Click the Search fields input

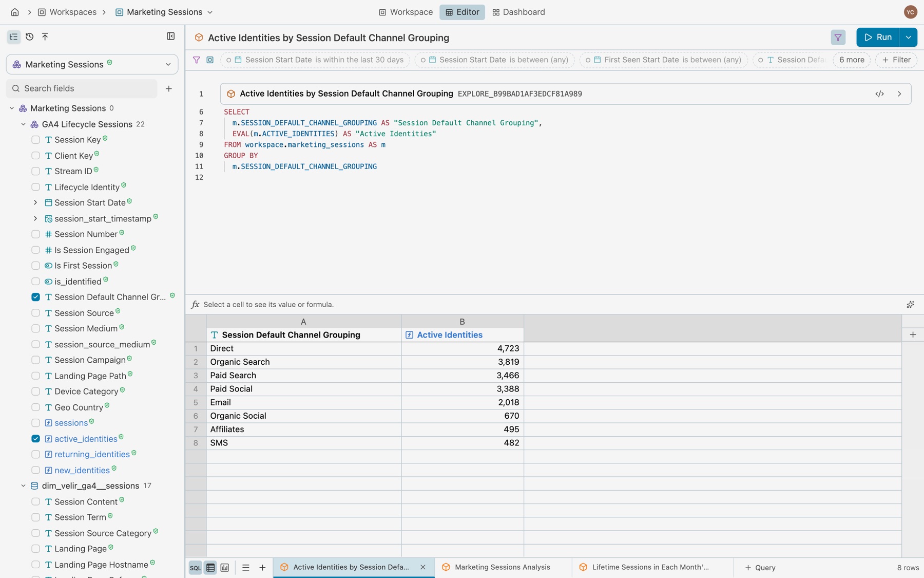pyautogui.click(x=82, y=88)
